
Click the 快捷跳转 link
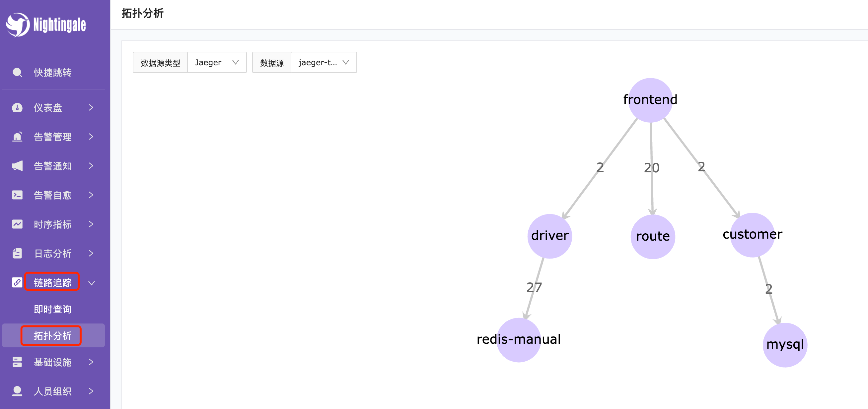click(x=52, y=72)
